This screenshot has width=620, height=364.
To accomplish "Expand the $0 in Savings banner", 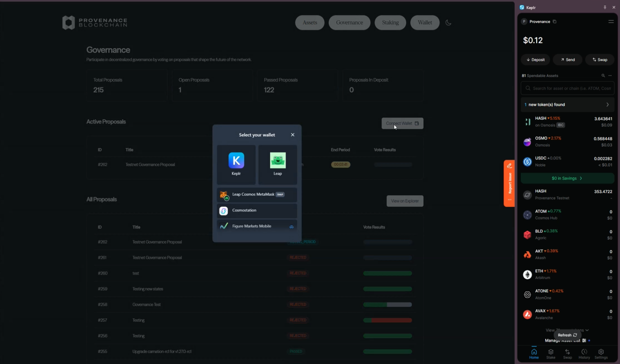I will [x=567, y=178].
